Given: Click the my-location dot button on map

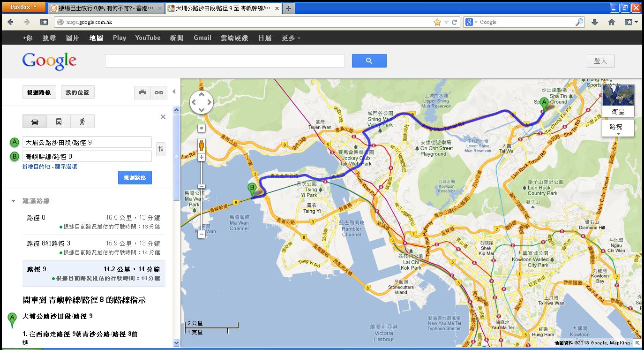Looking at the screenshot, I should click(x=202, y=128).
